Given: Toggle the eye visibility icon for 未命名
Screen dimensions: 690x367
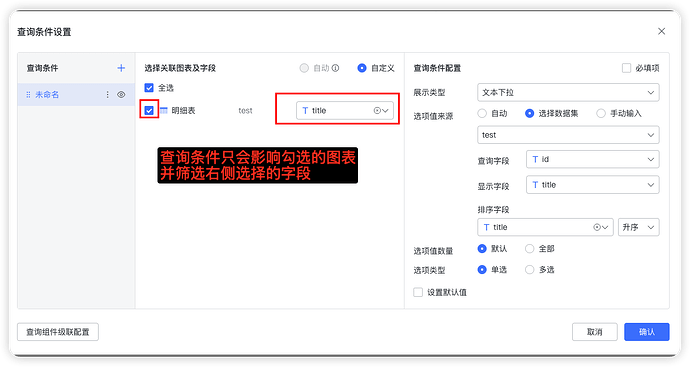Looking at the screenshot, I should tap(121, 95).
